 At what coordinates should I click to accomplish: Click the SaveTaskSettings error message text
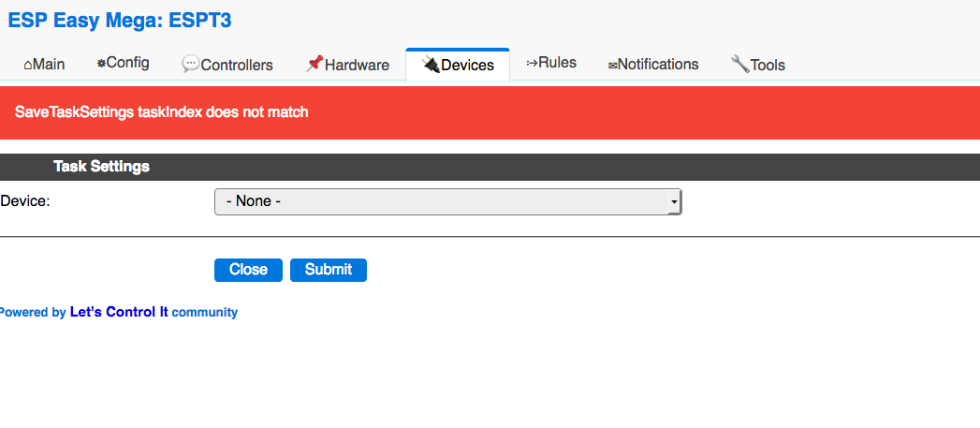[161, 112]
